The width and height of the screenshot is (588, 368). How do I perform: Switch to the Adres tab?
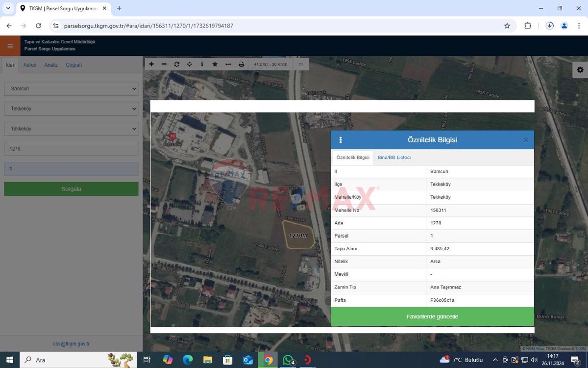[30, 65]
